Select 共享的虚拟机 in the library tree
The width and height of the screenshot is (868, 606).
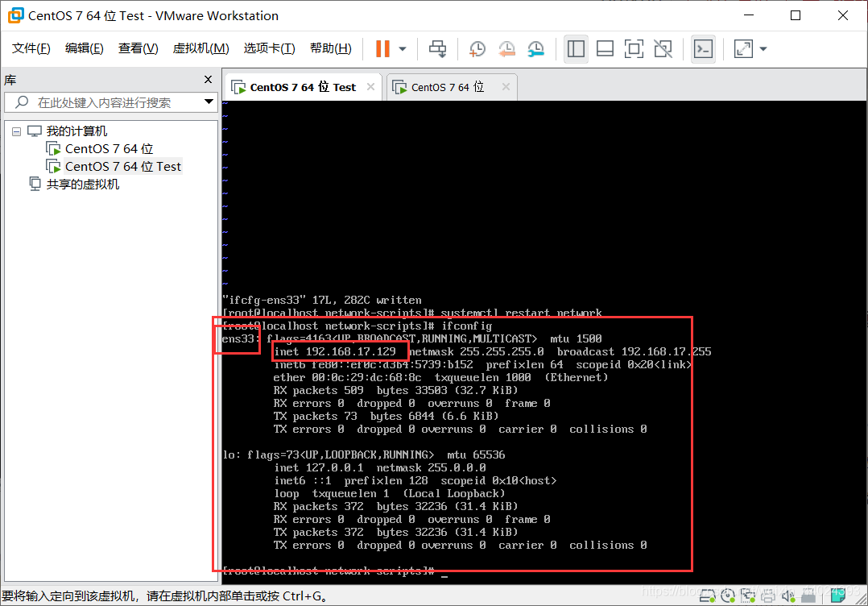[x=82, y=185]
